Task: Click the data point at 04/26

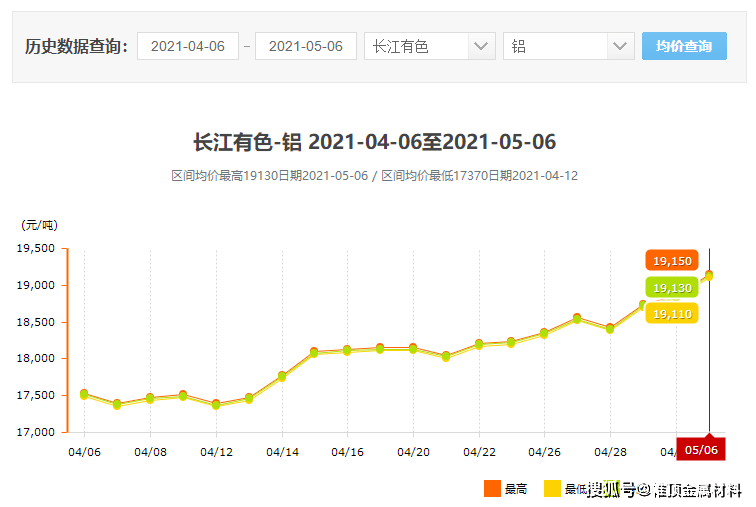Action: coord(544,333)
